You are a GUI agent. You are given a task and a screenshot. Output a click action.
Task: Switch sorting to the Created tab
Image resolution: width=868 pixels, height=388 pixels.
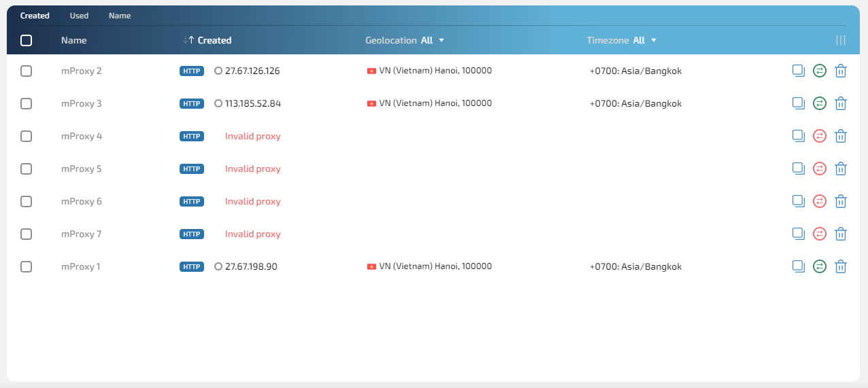pyautogui.click(x=35, y=16)
